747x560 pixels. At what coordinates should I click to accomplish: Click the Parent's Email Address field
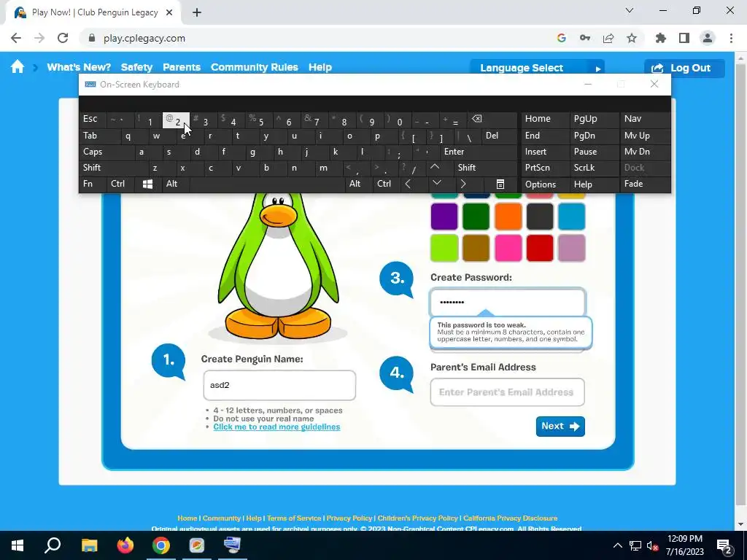tap(508, 392)
